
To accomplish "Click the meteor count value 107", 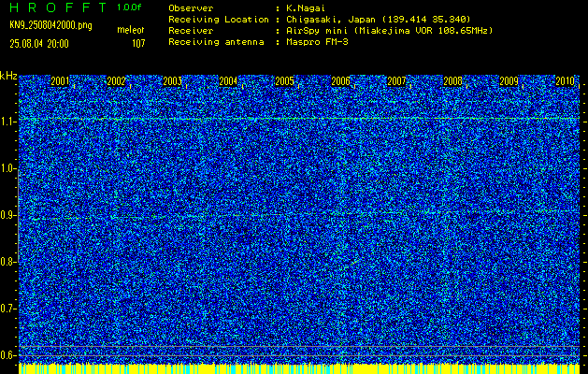I will point(138,44).
